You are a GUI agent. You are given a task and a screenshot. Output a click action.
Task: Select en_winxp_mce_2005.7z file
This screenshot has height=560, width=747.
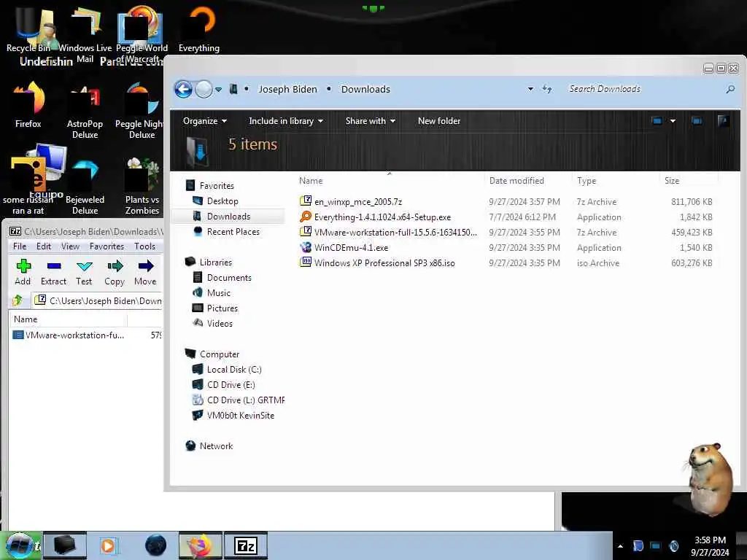tap(358, 202)
